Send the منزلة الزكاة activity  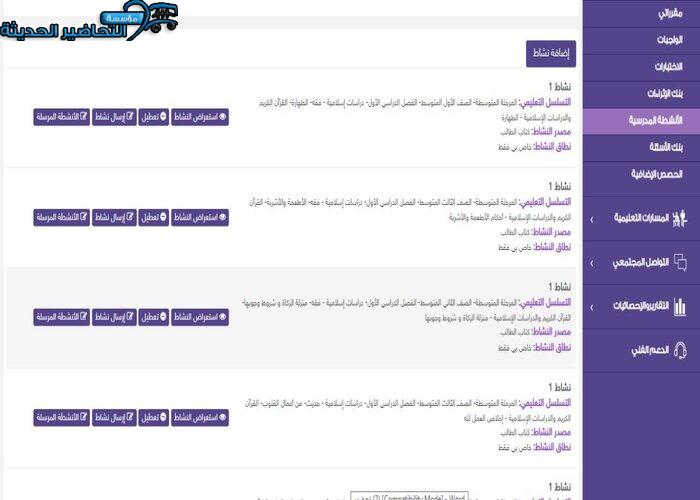pyautogui.click(x=114, y=317)
